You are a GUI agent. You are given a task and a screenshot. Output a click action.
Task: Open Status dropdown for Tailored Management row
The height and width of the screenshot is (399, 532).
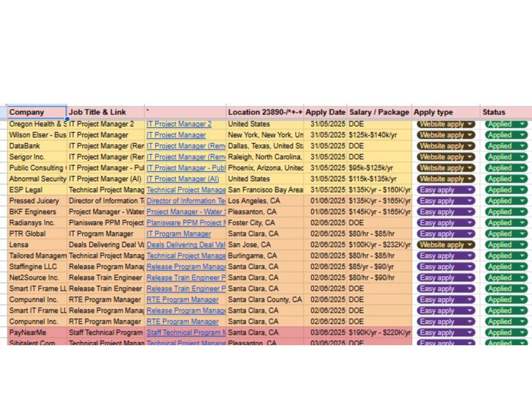click(506, 256)
